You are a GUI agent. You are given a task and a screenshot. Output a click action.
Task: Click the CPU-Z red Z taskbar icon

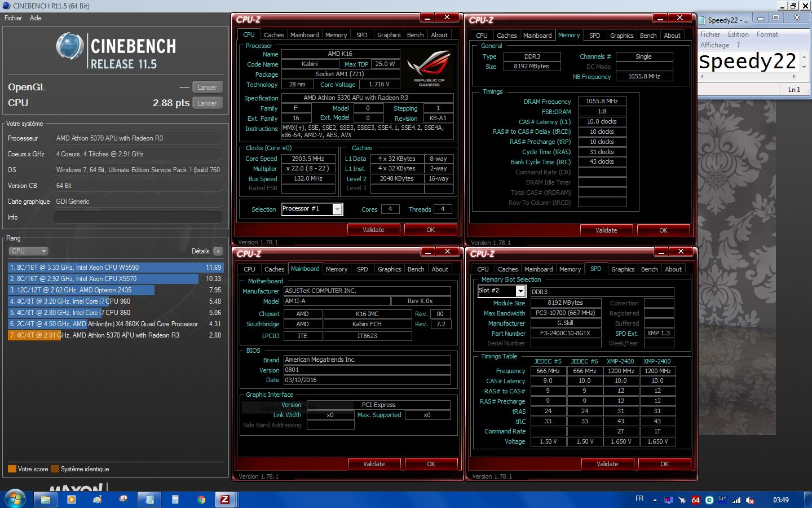pyautogui.click(x=225, y=500)
